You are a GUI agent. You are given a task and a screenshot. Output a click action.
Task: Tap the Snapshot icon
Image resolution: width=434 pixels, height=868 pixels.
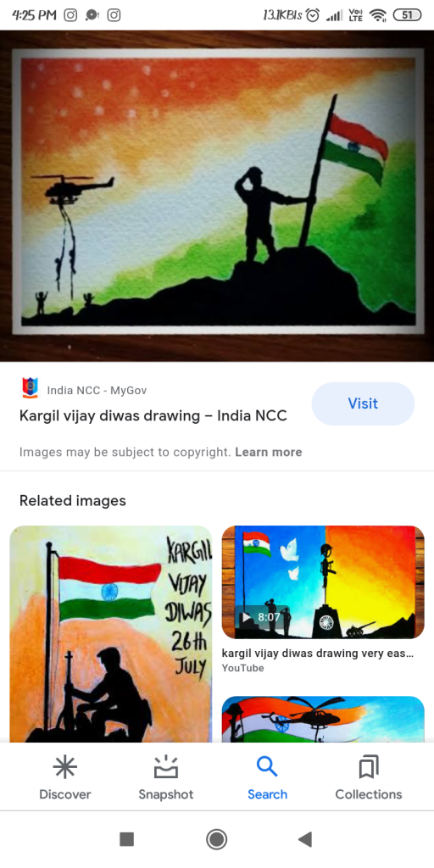tap(165, 767)
